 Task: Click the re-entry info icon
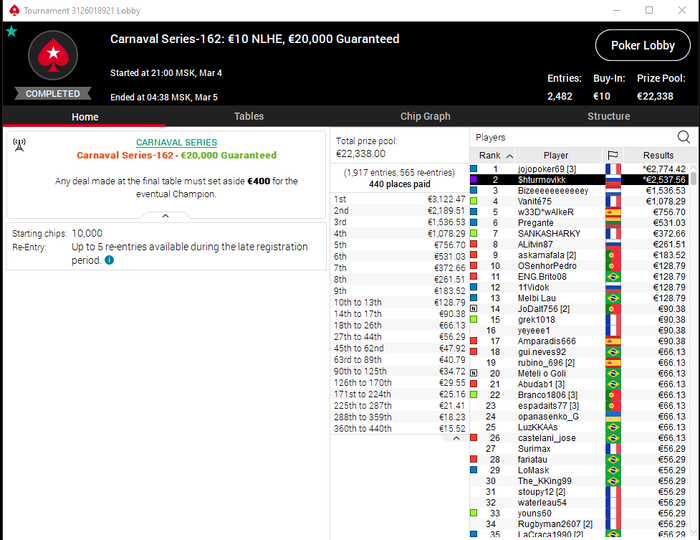pos(109,260)
